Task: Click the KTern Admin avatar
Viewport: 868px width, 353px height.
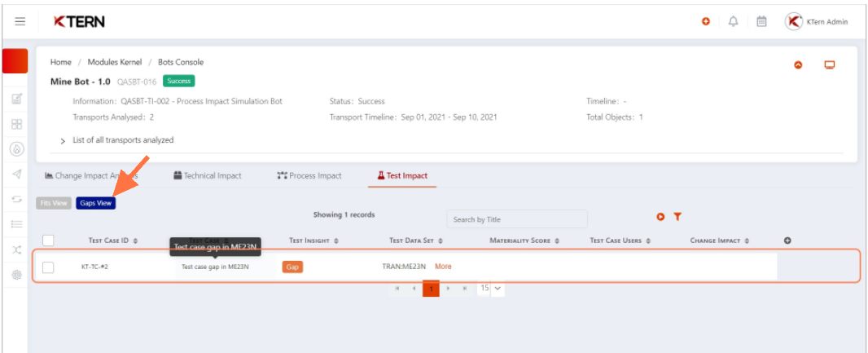Action: pos(794,22)
